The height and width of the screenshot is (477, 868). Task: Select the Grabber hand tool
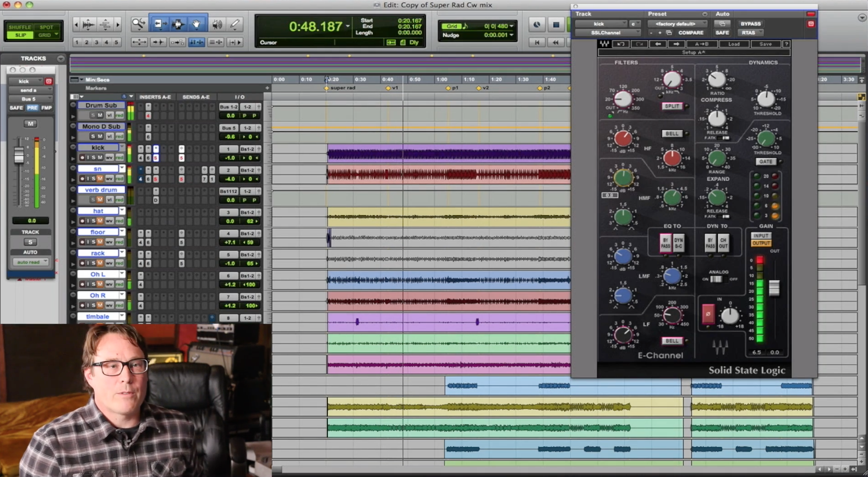196,24
